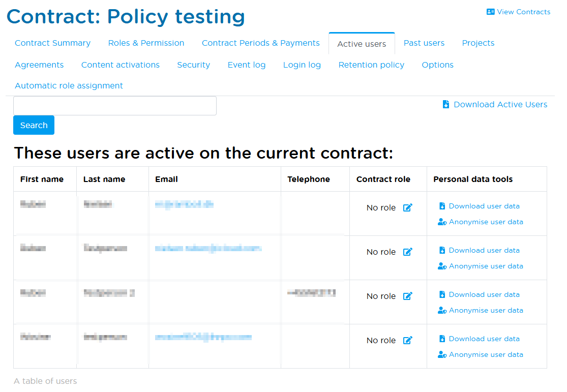Click download icon beside Download Active Users
This screenshot has height=392, width=567.
446,104
